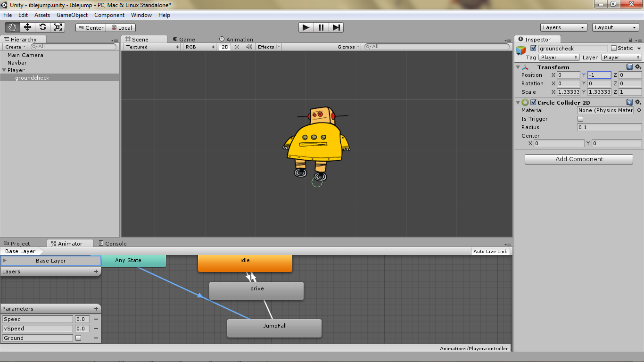Select the Scale tool
This screenshot has height=362, width=644.
58,27
